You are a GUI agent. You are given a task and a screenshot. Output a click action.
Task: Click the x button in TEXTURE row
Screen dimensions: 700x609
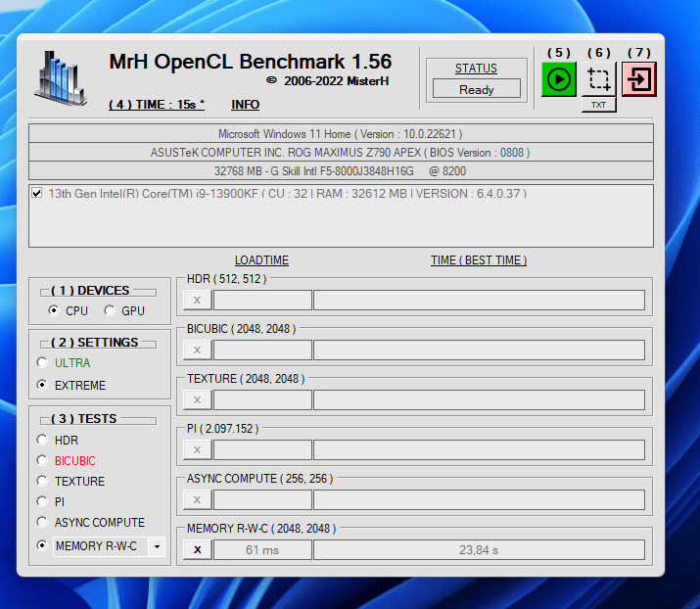click(198, 400)
